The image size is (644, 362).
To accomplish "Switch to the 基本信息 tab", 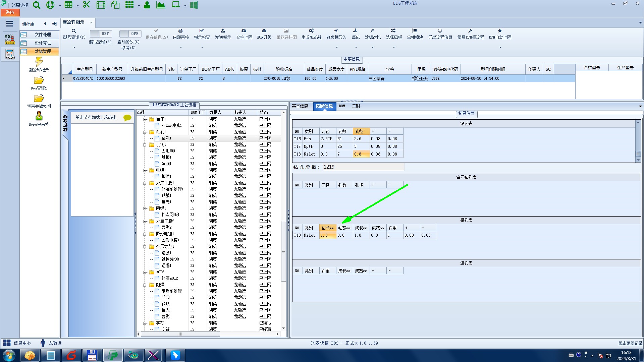I will pos(300,106).
